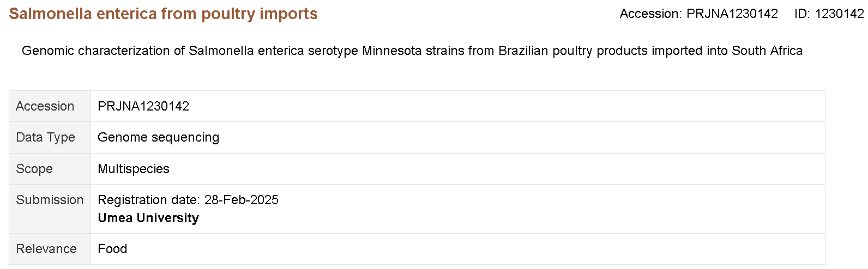Image resolution: width=868 pixels, height=269 pixels.
Task: Select the 'Genome sequencing' value
Action: [158, 137]
